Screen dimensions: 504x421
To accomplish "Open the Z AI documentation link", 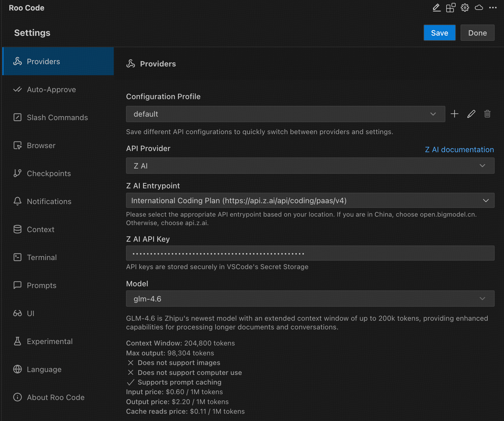I will pyautogui.click(x=459, y=150).
